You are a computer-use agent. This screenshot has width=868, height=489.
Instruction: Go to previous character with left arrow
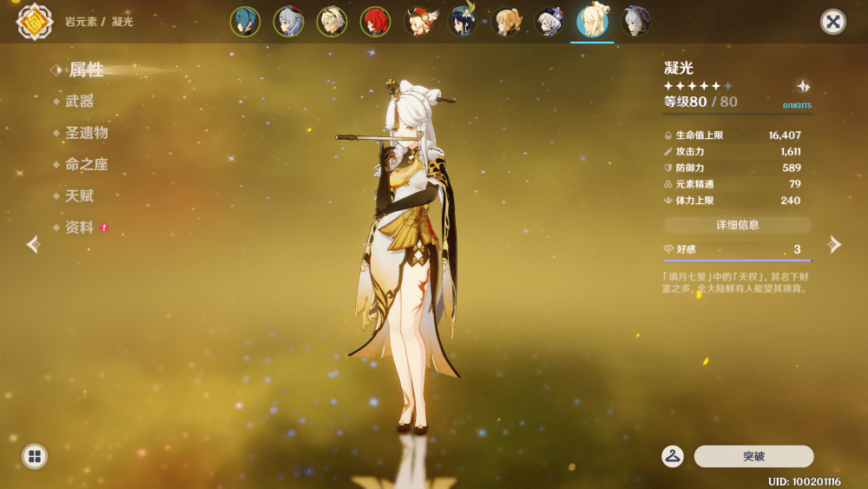(33, 244)
